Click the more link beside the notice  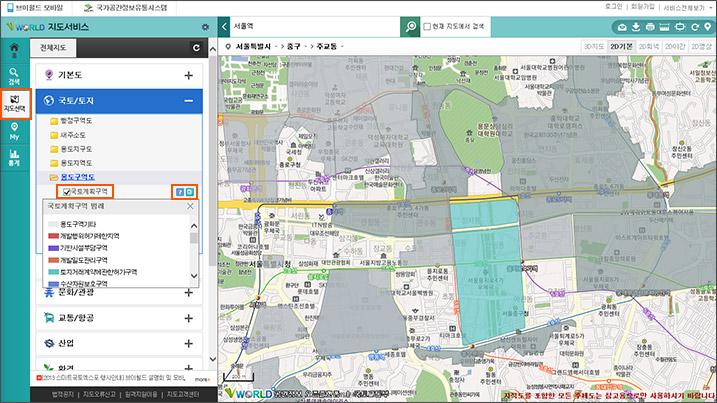[202, 379]
